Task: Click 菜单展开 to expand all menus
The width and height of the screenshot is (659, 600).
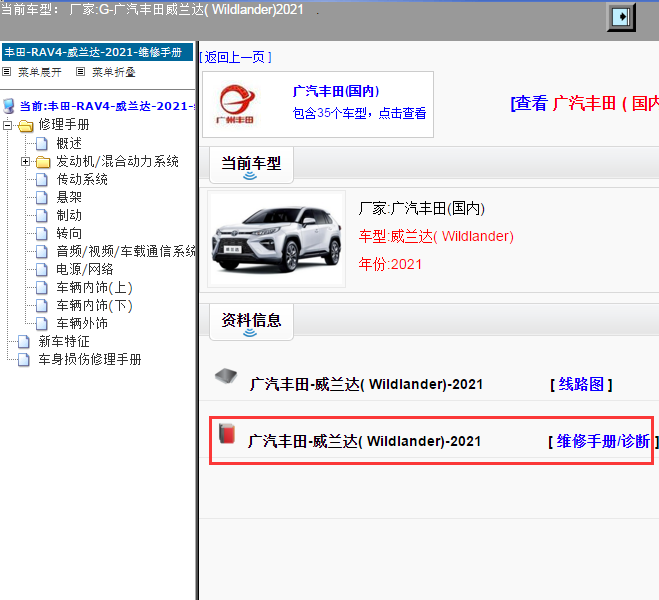Action: point(40,72)
